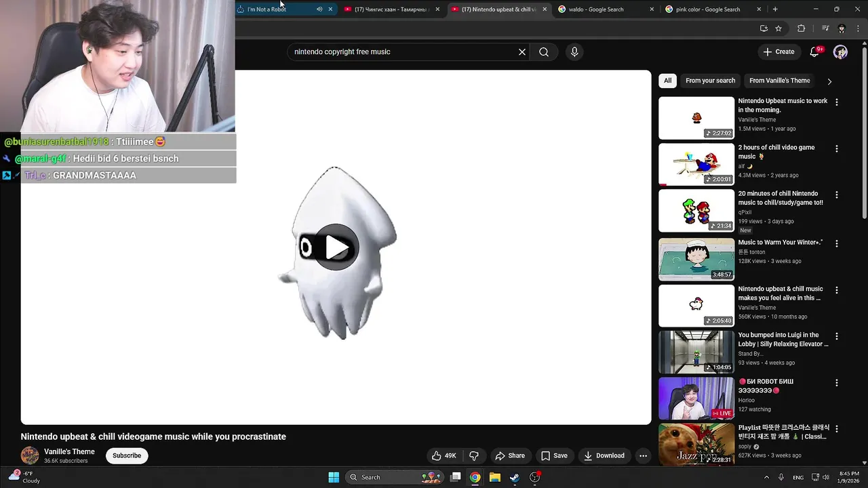Open the Nintendo Upbeat music morning thumbnail
The image size is (868, 488).
click(x=696, y=118)
